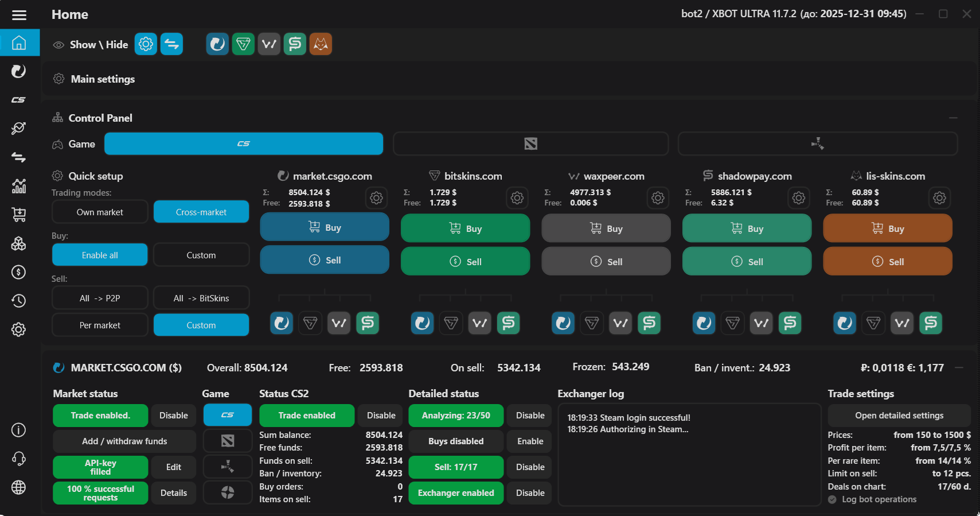Click Open detailed settings button
980x516 pixels.
point(899,415)
